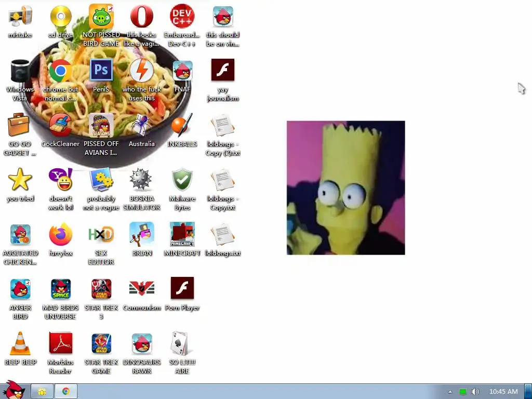Launch STAR TREK GAME icon
Image resolution: width=532 pixels, height=399 pixels.
101,343
